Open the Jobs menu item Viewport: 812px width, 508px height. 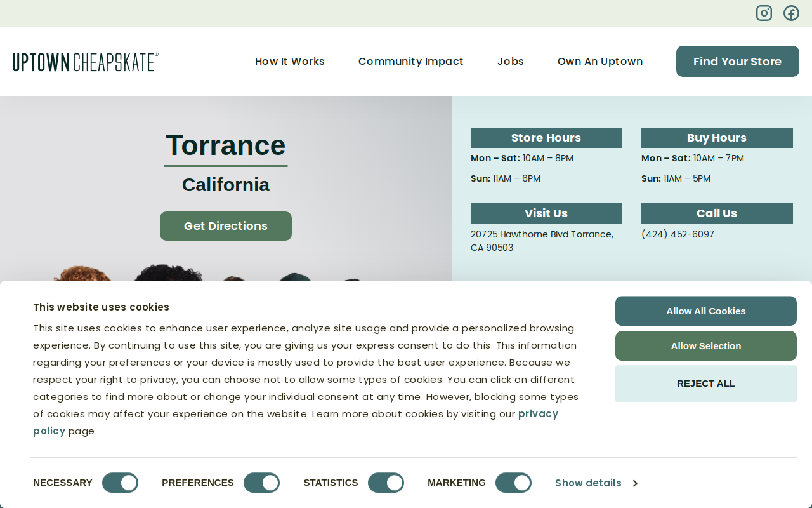(511, 61)
